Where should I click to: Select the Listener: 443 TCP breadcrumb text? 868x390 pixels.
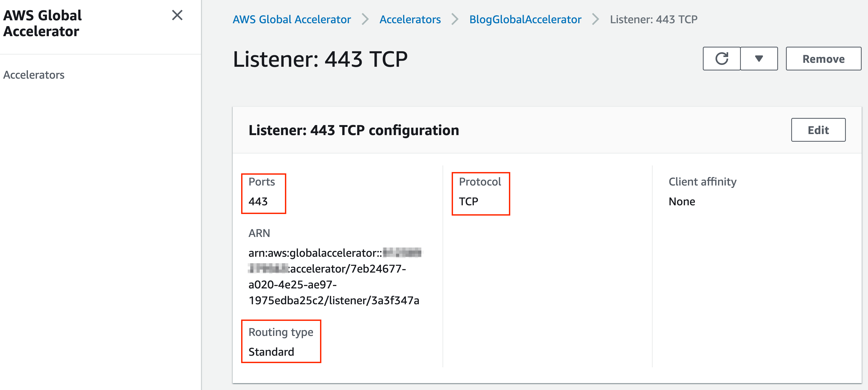[x=653, y=19]
